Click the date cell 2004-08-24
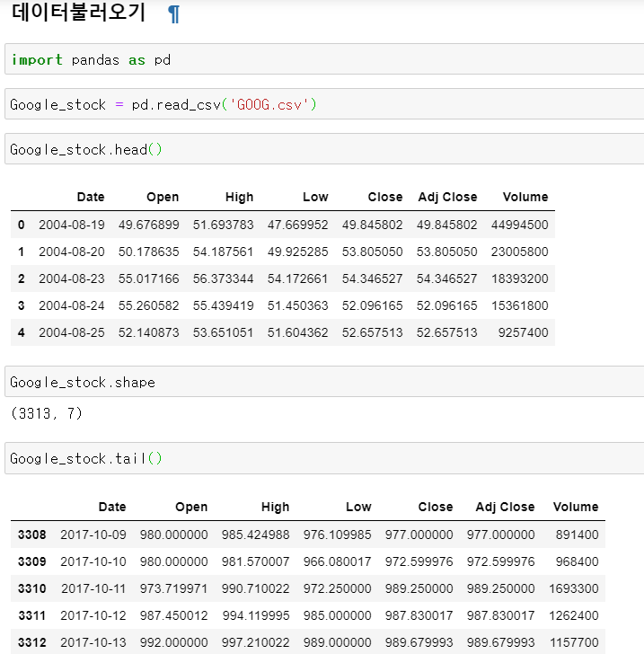Screen dimensions: 644x654 [x=72, y=305]
